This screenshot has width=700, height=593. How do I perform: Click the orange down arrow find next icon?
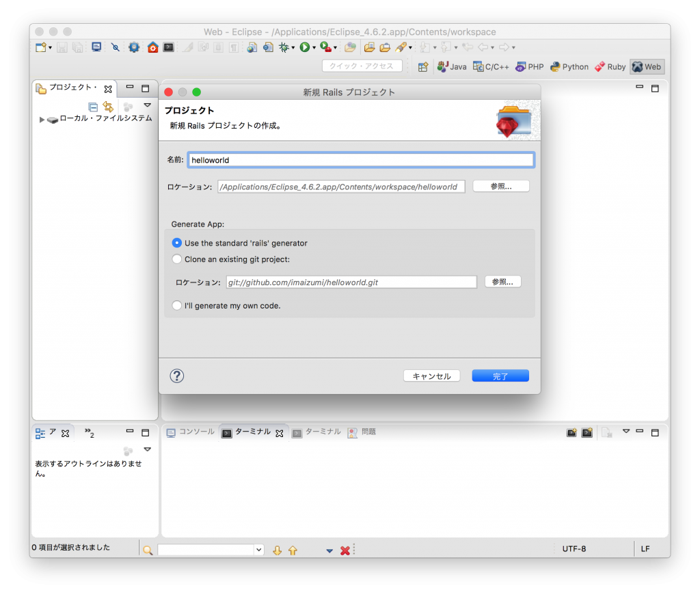tap(278, 550)
